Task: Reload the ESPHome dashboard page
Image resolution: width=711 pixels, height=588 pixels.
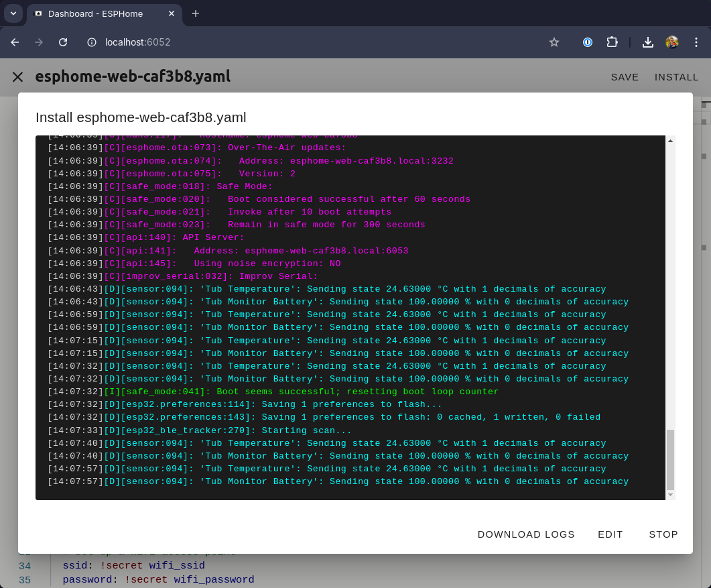Action: (63, 42)
